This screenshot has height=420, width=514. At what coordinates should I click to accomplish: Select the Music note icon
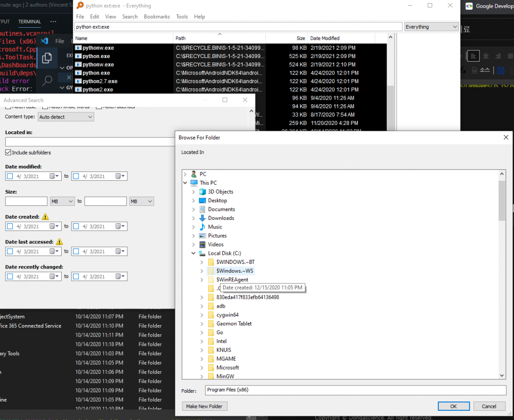pyautogui.click(x=203, y=227)
